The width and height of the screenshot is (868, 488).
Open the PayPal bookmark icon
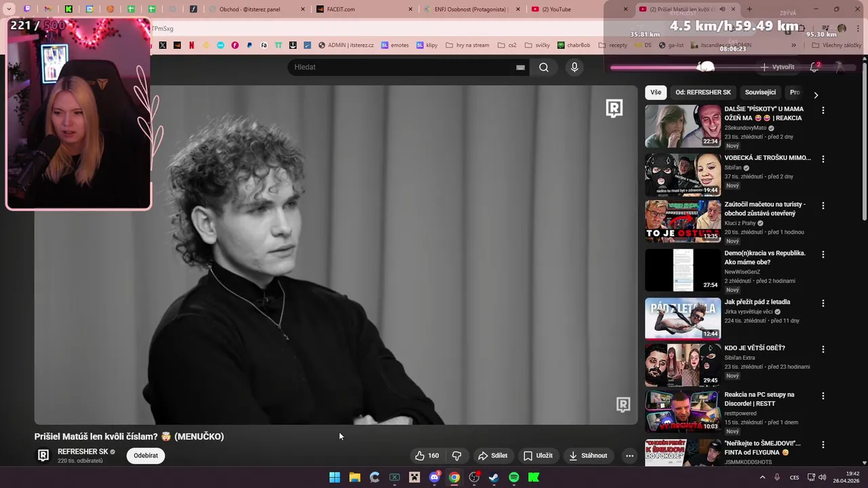(x=250, y=45)
